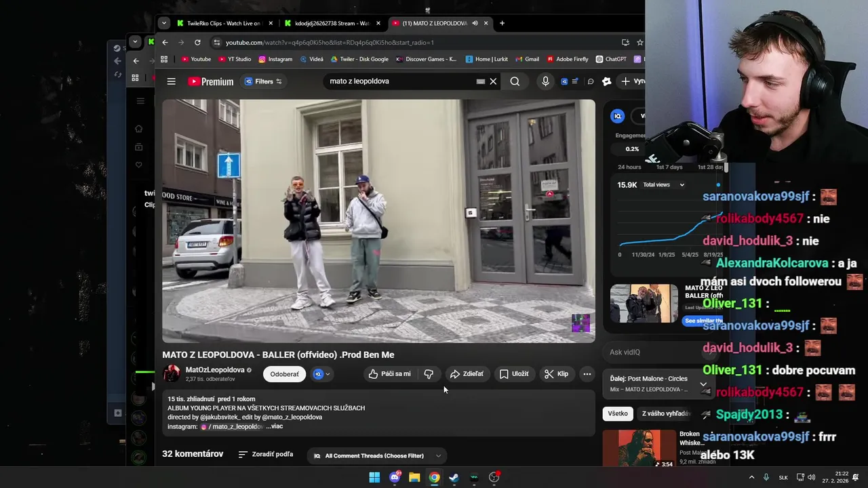Expand the description with ...viac
Viewport: 868px width, 488px height.
click(274, 426)
